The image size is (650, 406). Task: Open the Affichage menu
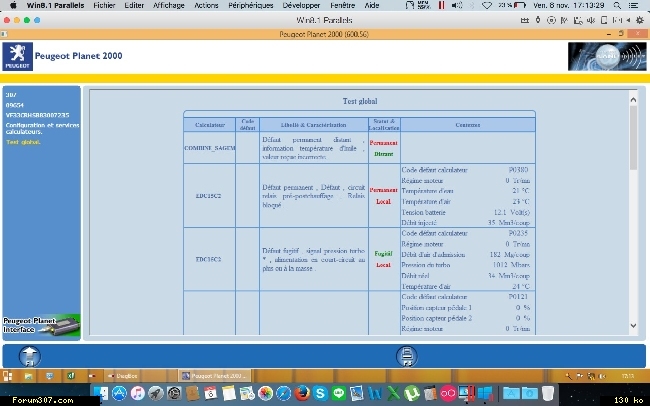(169, 5)
